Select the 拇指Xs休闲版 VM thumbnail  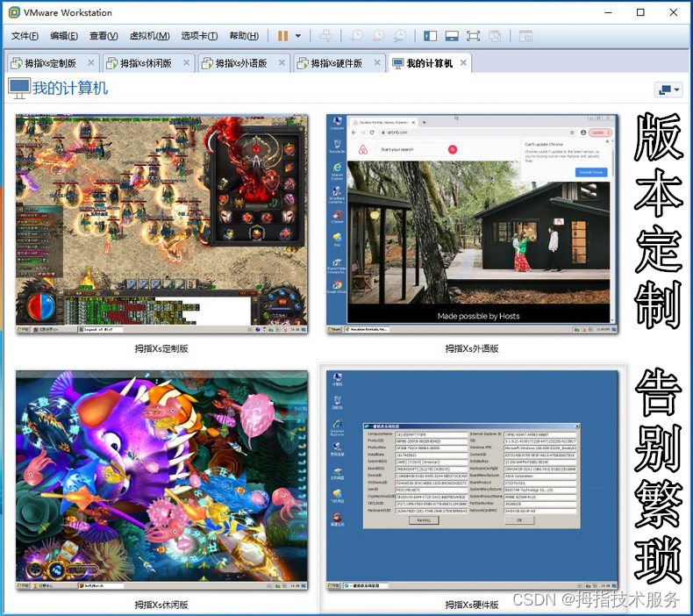(x=161, y=480)
